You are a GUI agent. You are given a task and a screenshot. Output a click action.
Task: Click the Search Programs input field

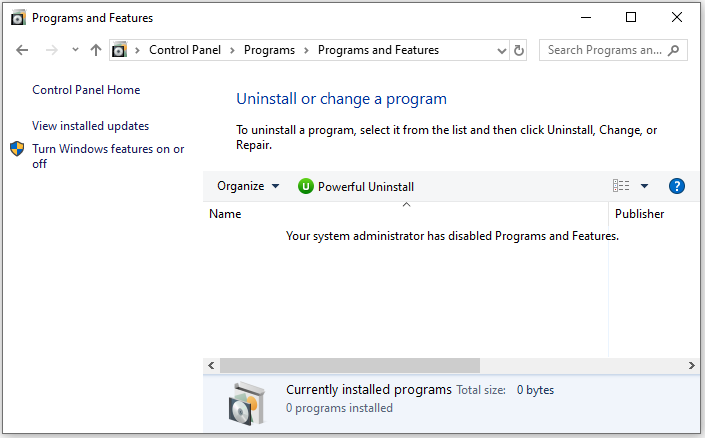[x=604, y=50]
